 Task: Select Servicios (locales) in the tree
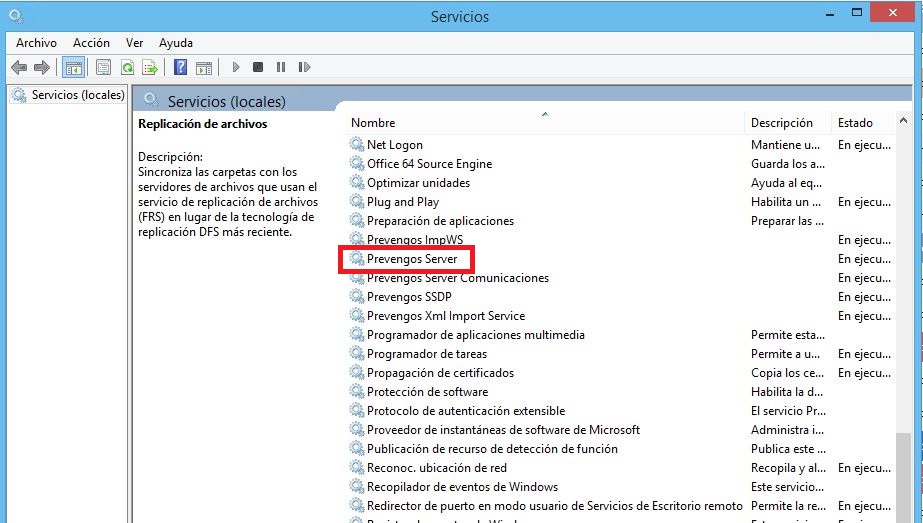[x=77, y=95]
